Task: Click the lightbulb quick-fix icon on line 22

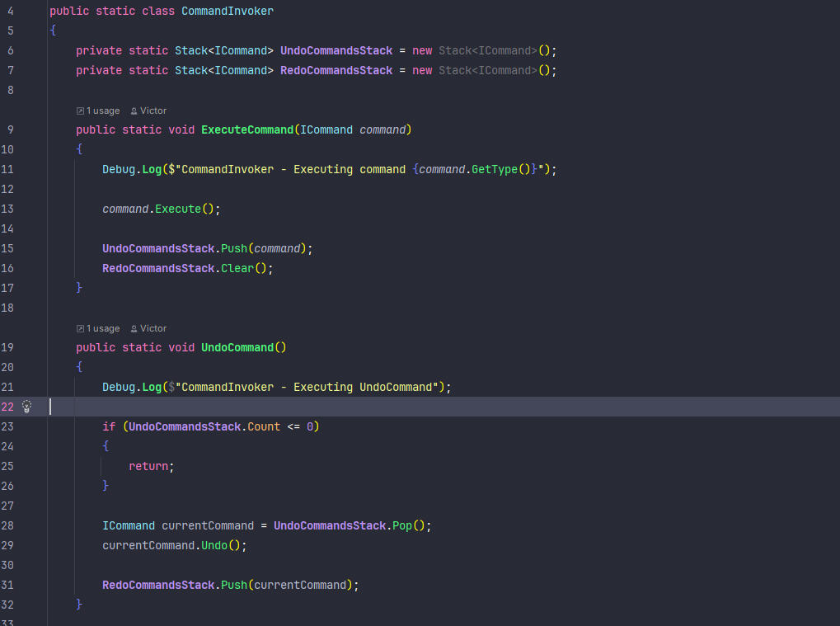Action: coord(26,407)
